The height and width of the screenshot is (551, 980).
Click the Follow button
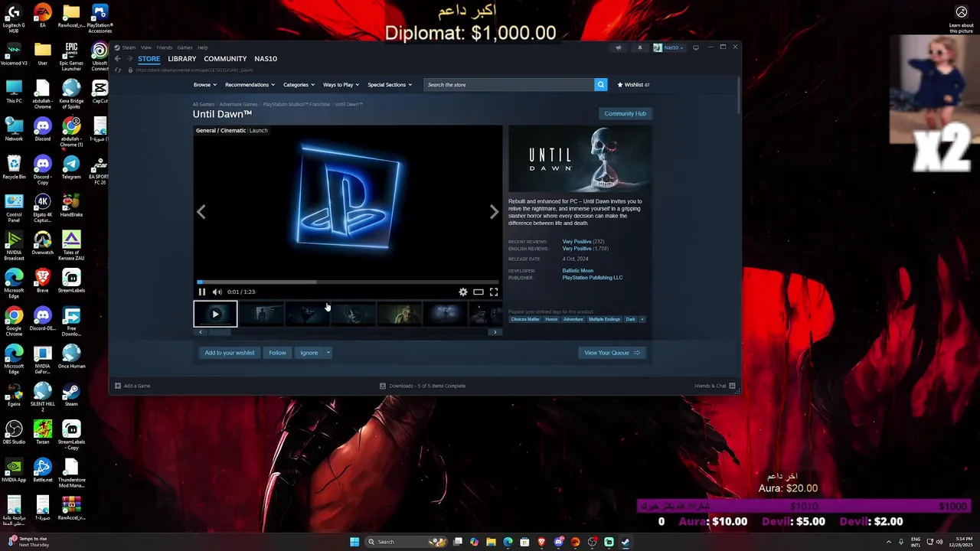[x=278, y=353]
